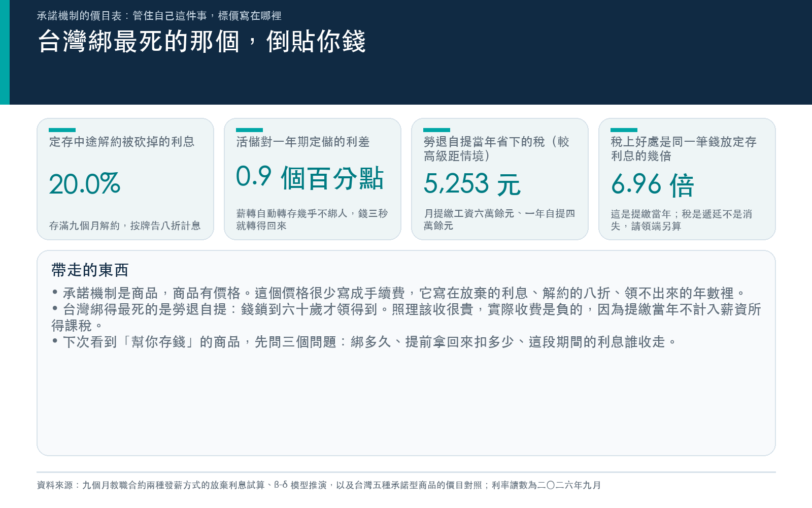The width and height of the screenshot is (812, 508).
Task: Select the amount 5,253 元
Action: point(472,184)
